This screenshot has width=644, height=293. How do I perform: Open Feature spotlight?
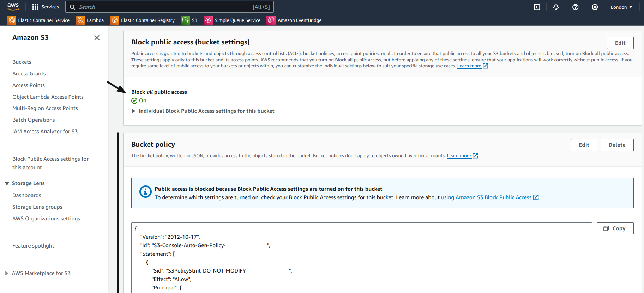coord(33,246)
